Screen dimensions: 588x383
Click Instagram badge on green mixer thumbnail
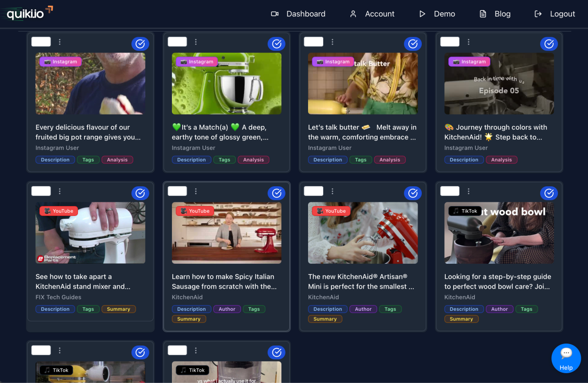pyautogui.click(x=197, y=61)
